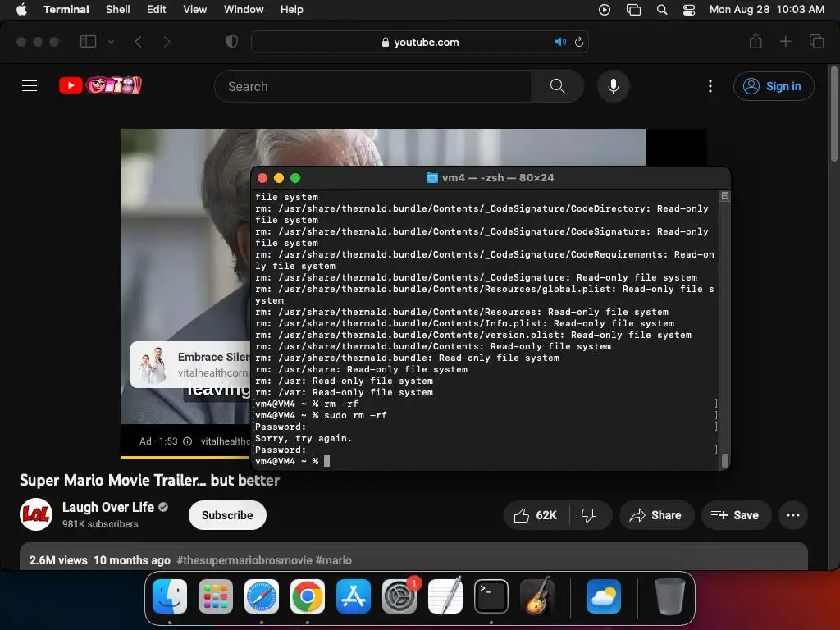Click the Terminal scrollbar thumb
Viewport: 840px width, 630px height.
pyautogui.click(x=725, y=461)
